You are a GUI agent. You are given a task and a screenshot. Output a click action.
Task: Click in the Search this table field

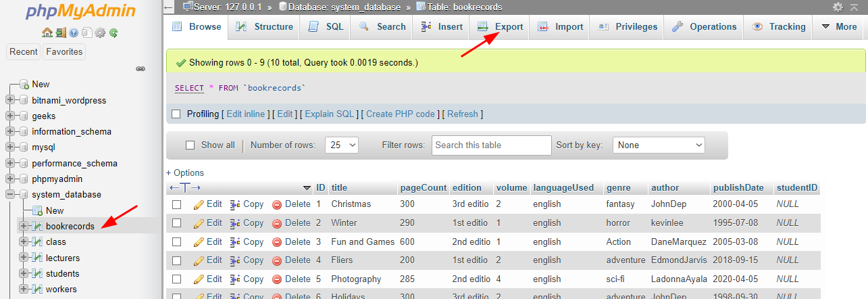click(492, 145)
